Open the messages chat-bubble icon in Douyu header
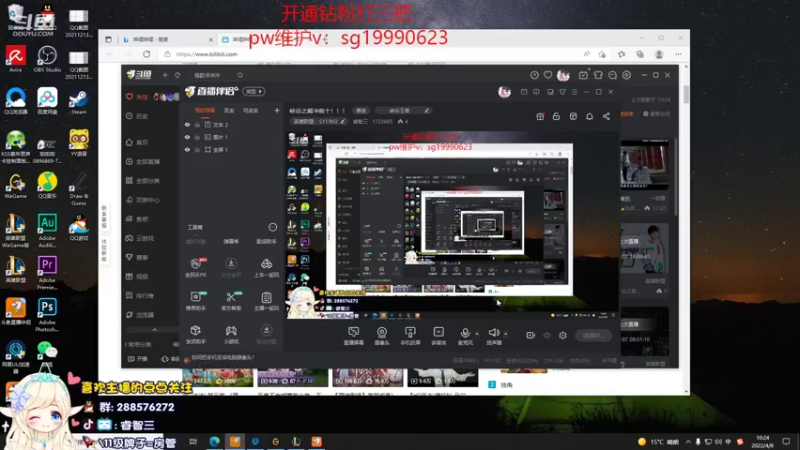This screenshot has height=450, width=800. [612, 75]
